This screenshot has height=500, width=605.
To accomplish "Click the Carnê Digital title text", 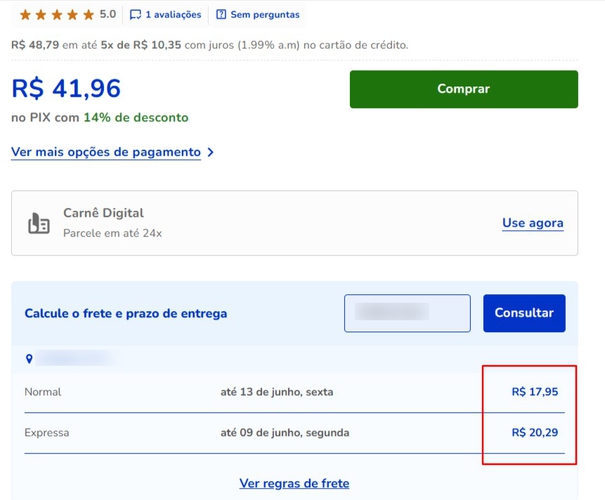I will click(103, 213).
